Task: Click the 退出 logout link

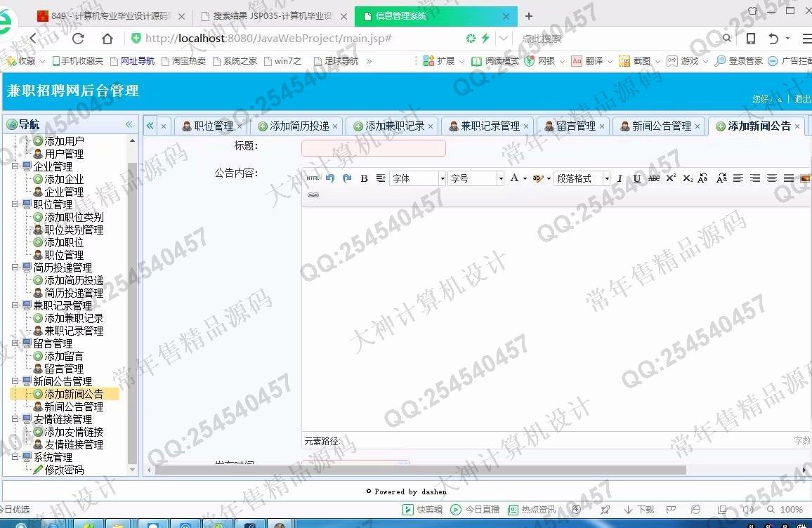Action: pyautogui.click(x=802, y=99)
